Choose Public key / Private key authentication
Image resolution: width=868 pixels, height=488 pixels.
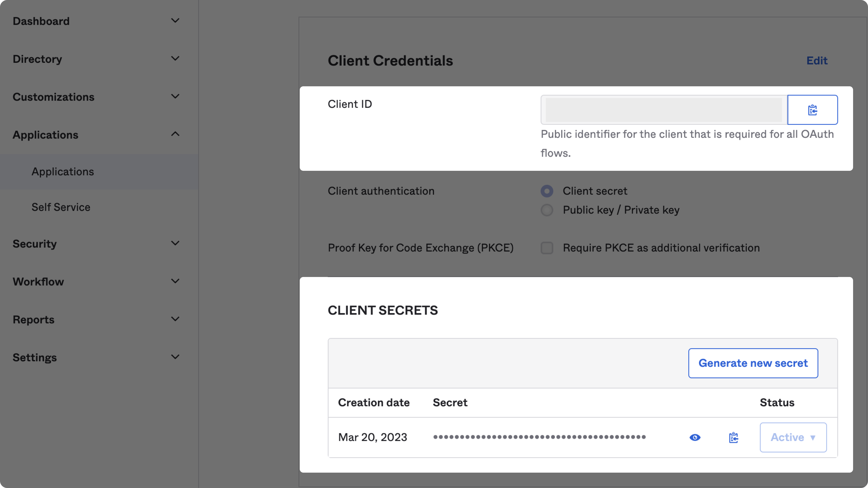coord(547,210)
